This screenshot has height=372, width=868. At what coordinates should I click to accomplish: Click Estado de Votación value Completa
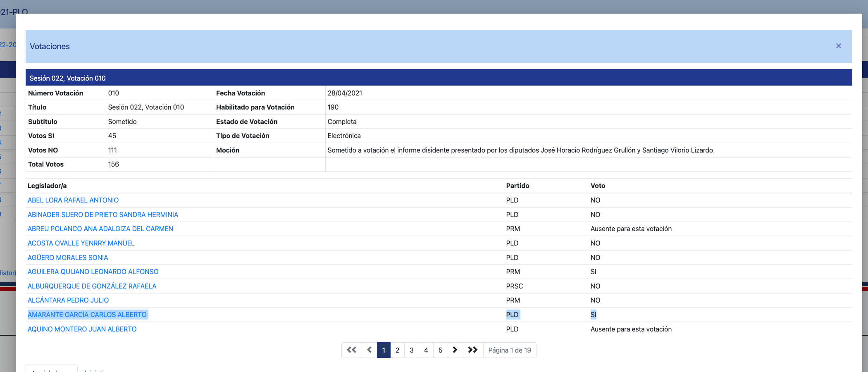pyautogui.click(x=342, y=122)
